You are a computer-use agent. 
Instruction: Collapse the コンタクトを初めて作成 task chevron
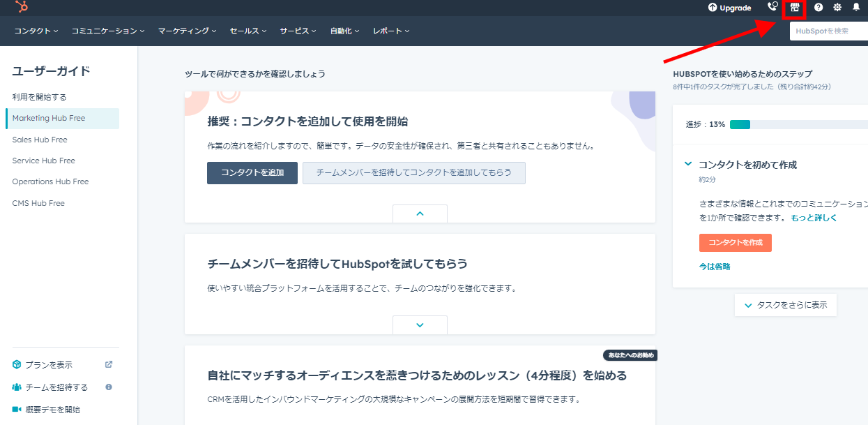pyautogui.click(x=688, y=164)
